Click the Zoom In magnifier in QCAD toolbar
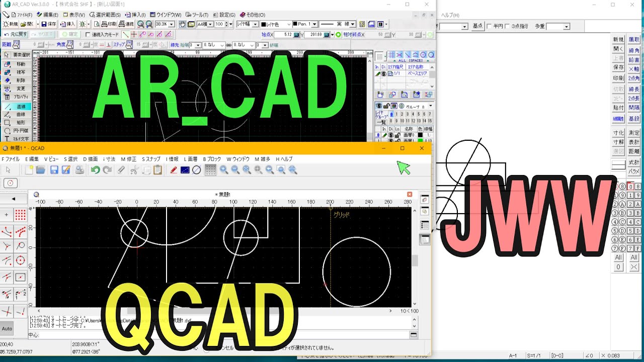The width and height of the screenshot is (644, 362). coord(224,169)
